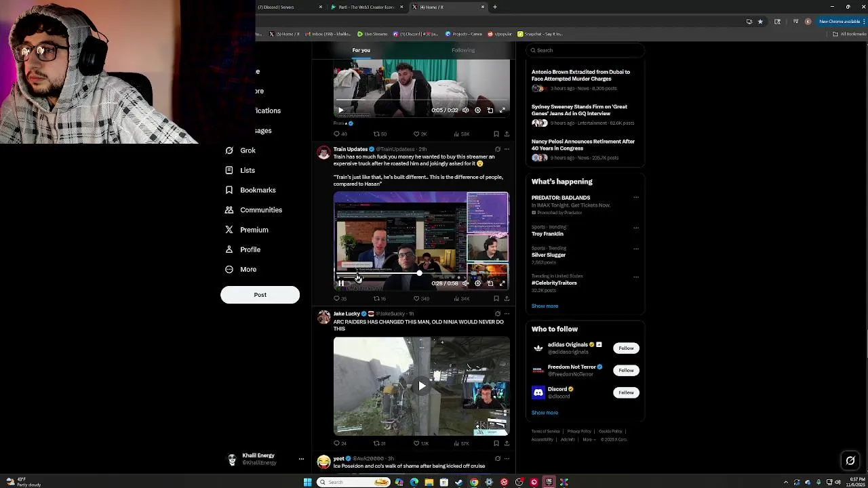Open a new browser tab

click(495, 7)
